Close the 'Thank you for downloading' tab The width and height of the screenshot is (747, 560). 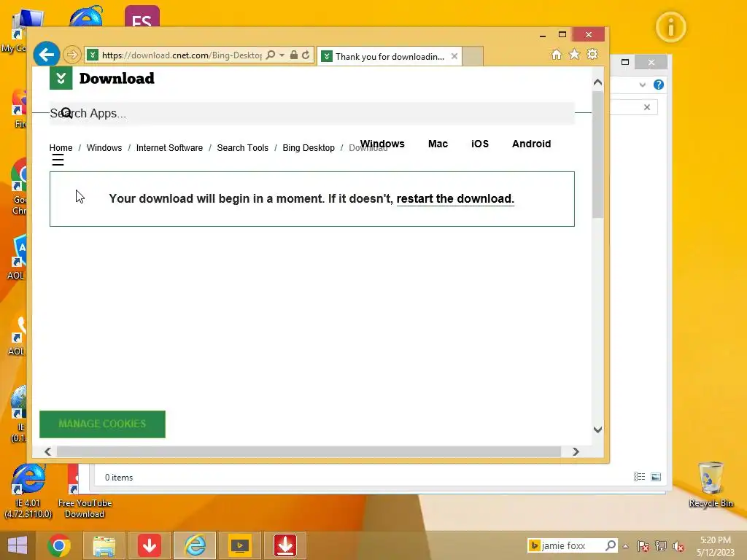[454, 56]
